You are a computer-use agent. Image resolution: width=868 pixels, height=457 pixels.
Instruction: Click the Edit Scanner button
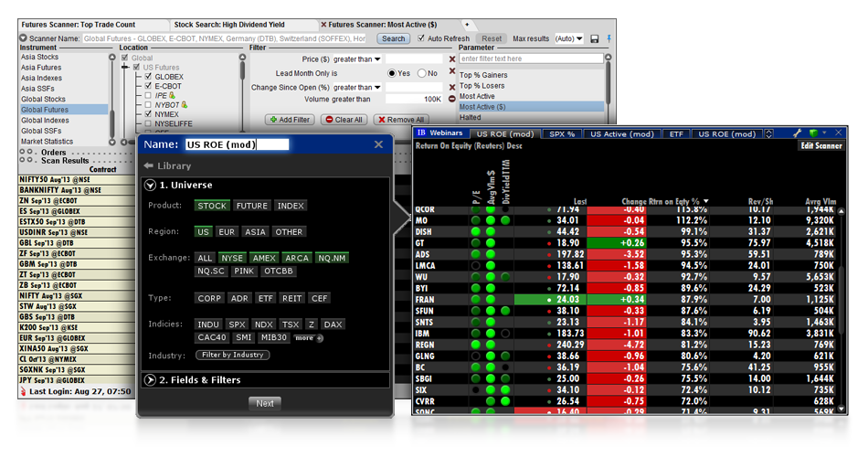[821, 145]
